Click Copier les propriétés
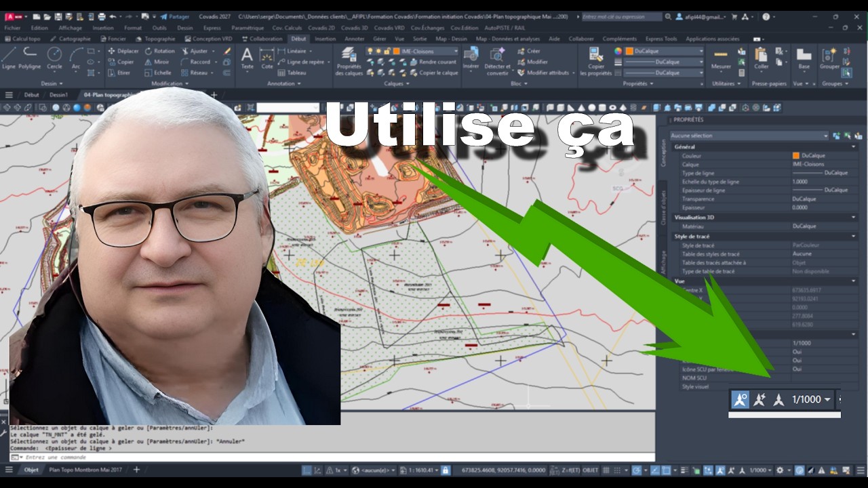The width and height of the screenshot is (868, 488). pos(596,62)
